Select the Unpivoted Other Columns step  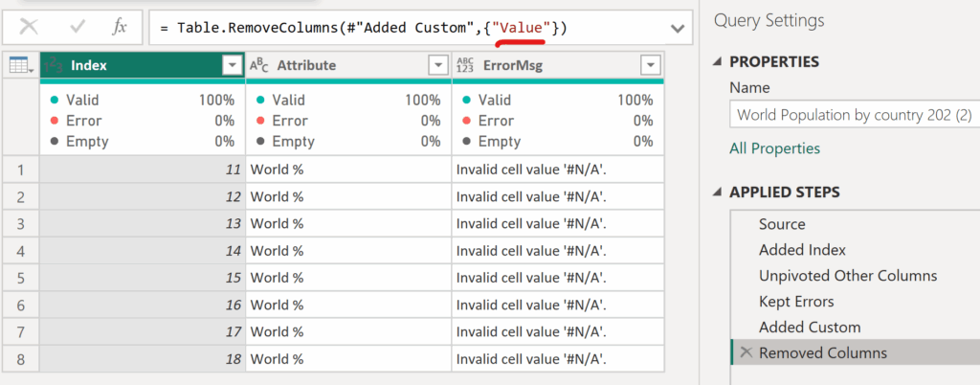[x=847, y=276]
